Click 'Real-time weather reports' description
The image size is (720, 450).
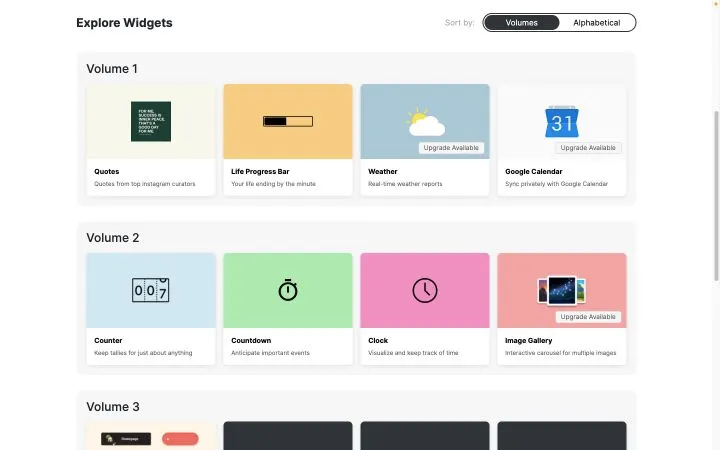(405, 184)
